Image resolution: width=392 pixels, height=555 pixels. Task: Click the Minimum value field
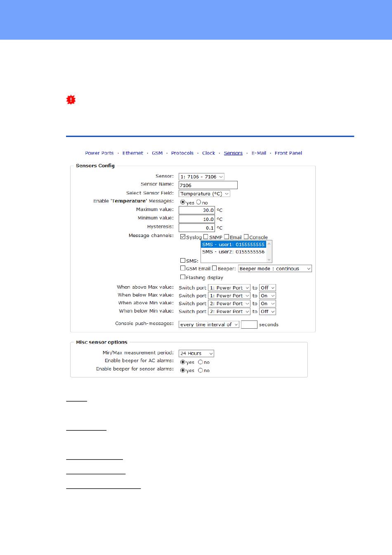pos(197,219)
